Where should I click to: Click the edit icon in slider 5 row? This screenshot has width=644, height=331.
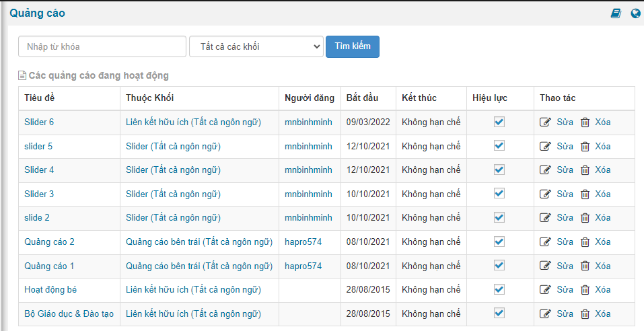point(545,146)
